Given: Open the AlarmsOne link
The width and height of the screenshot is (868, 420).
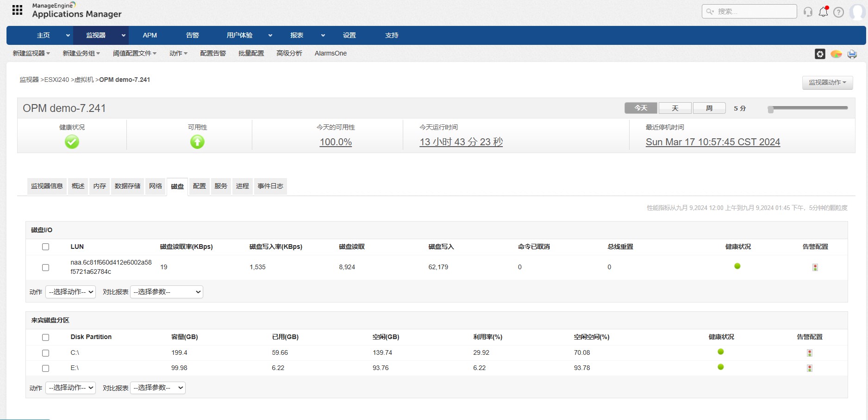Looking at the screenshot, I should pos(331,53).
